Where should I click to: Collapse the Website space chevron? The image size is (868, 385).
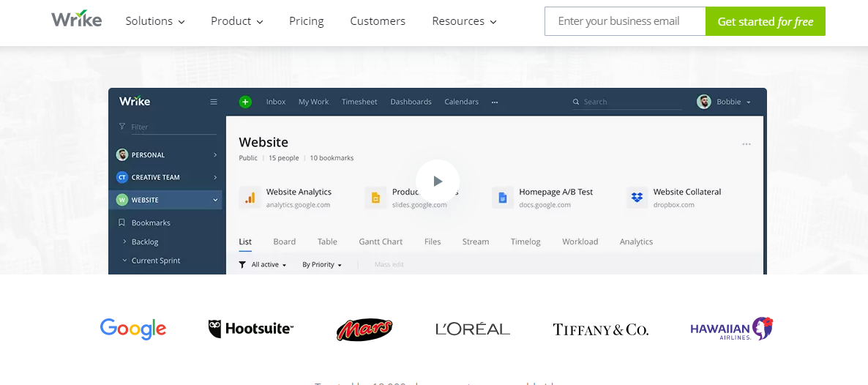click(x=215, y=200)
